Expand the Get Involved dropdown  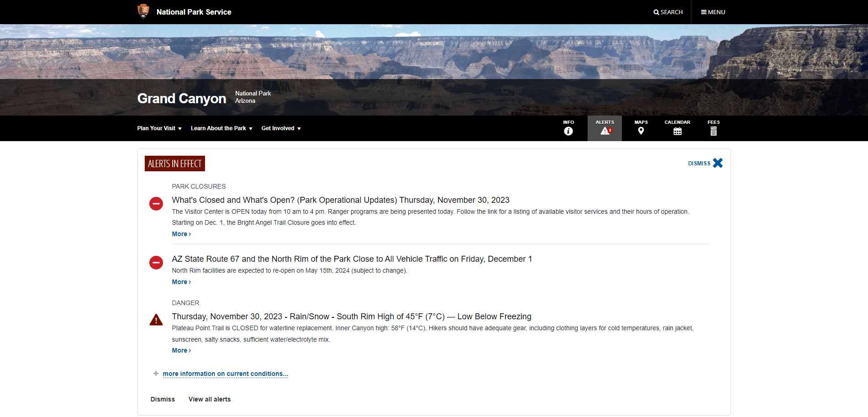pyautogui.click(x=281, y=128)
